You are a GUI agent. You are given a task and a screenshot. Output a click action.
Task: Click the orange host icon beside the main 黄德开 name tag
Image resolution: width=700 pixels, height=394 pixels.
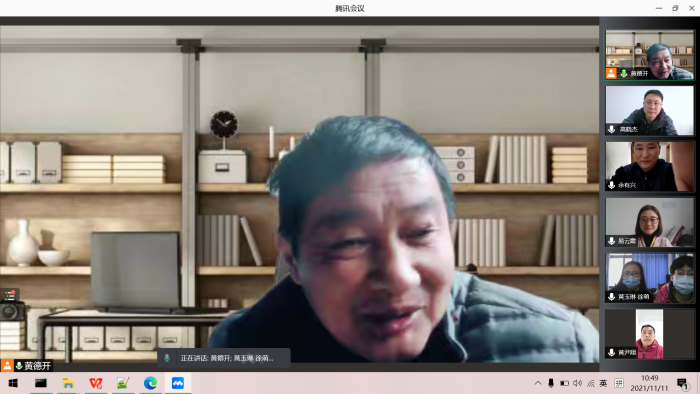pyautogui.click(x=7, y=366)
